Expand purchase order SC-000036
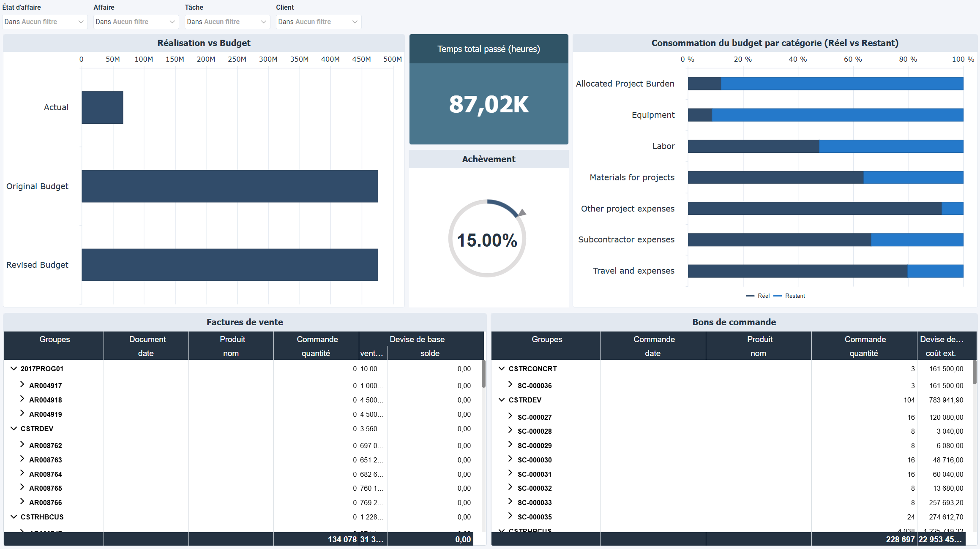 pos(510,385)
